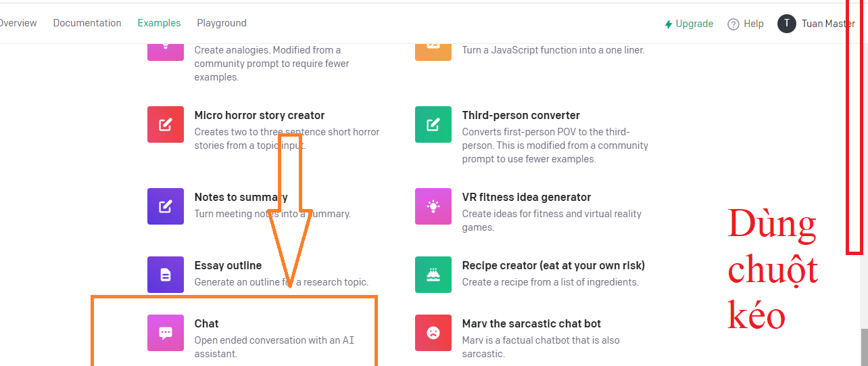
Task: Open the Chat example title
Action: coord(206,323)
